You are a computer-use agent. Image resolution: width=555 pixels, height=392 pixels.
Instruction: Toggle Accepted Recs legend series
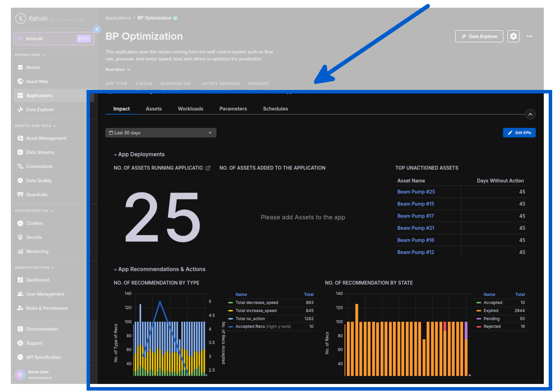[x=250, y=327]
